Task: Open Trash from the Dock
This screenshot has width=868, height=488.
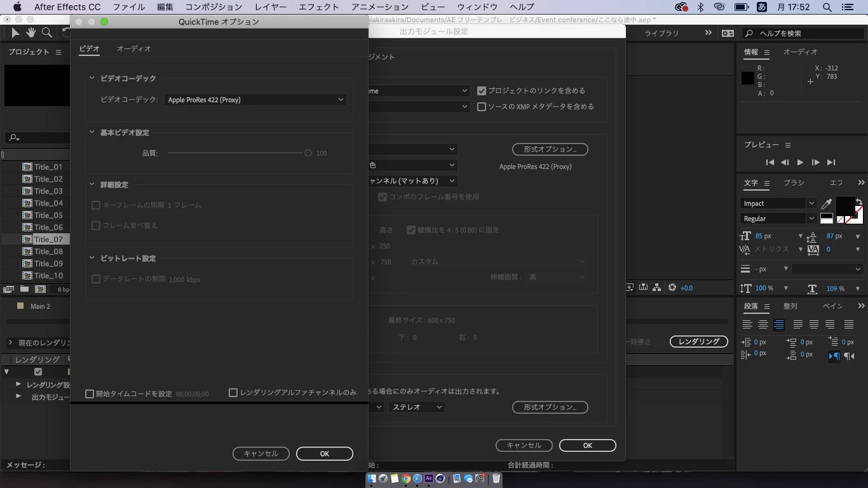Action: pos(496,478)
